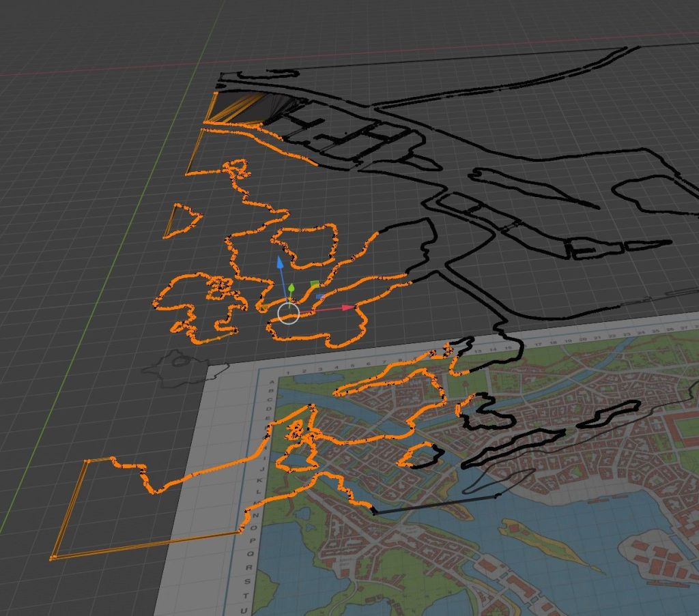Click the black oval loop at far right
Viewport: 699px width, 616px height.
coord(657,194)
